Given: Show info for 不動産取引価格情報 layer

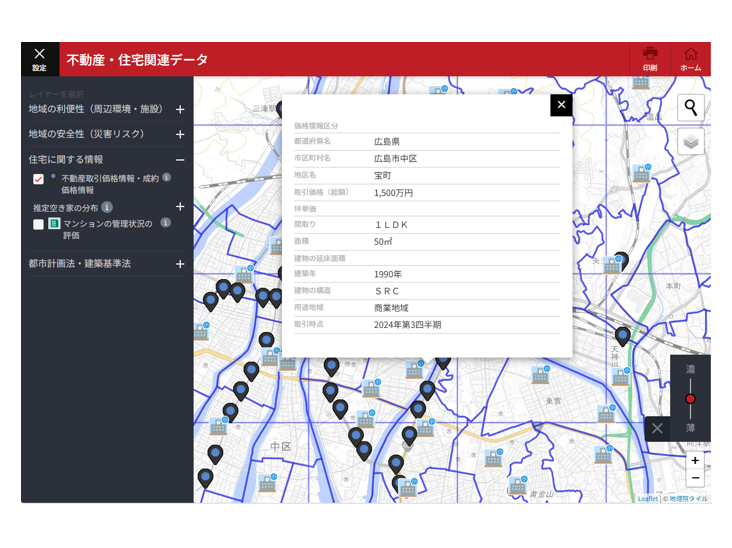Looking at the screenshot, I should pyautogui.click(x=167, y=177).
